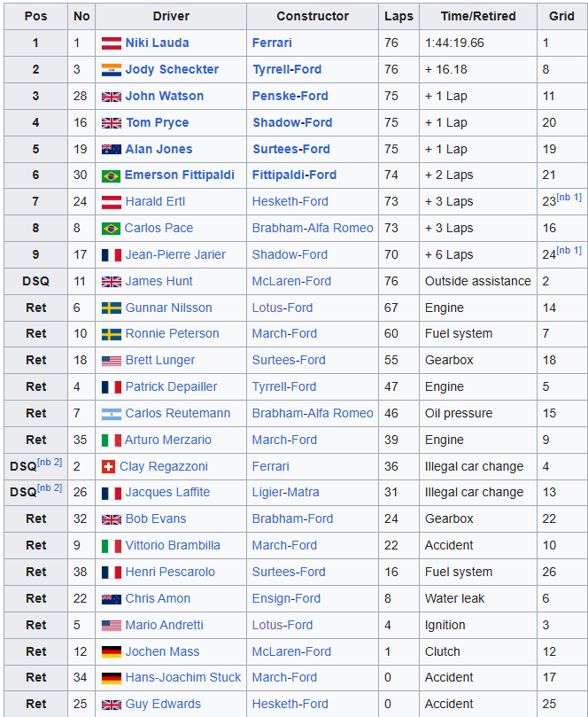Open nb 2 footnote in Jacques Laffite row
This screenshot has height=717, width=588.
(50, 488)
